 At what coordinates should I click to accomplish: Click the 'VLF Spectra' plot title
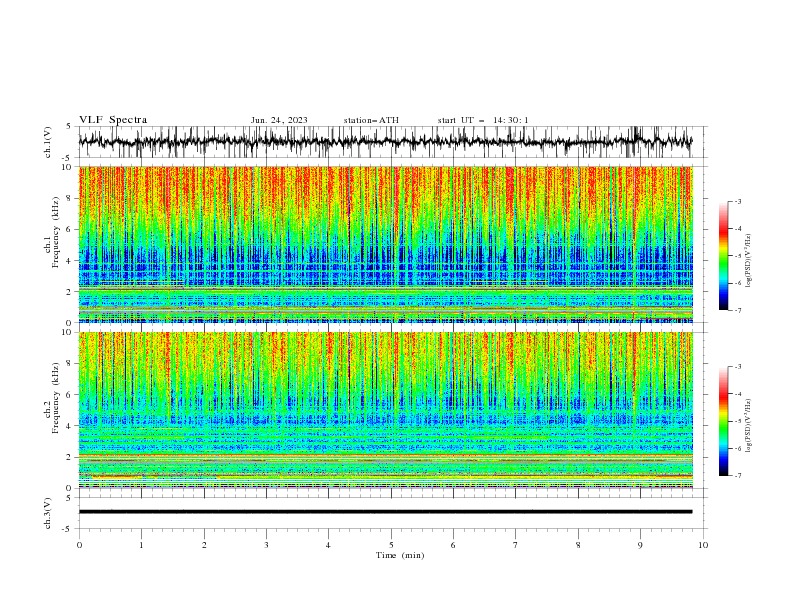pyautogui.click(x=113, y=120)
